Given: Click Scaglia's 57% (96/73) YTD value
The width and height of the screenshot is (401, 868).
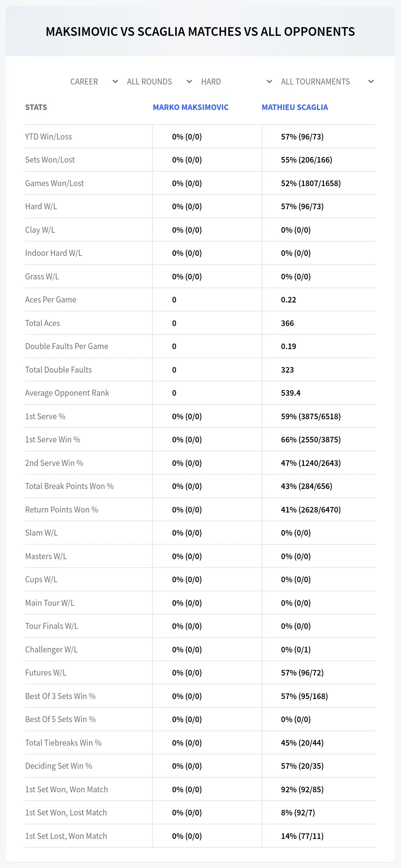Looking at the screenshot, I should [x=302, y=137].
